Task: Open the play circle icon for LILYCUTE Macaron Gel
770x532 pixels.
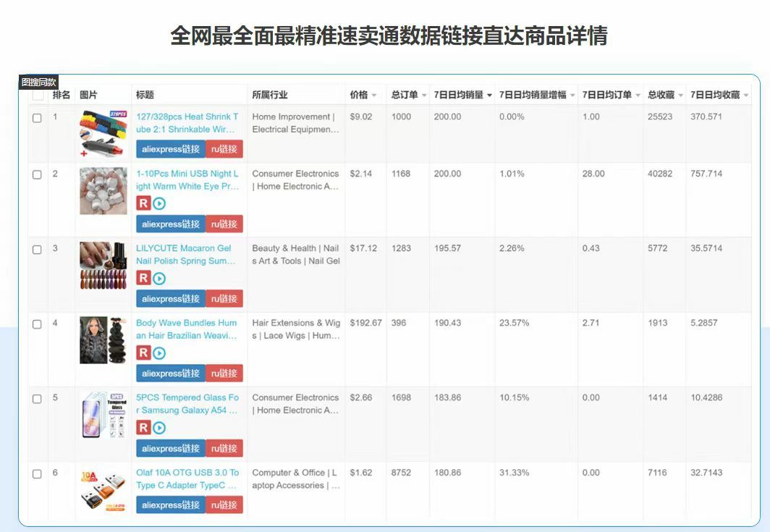Action: [x=159, y=279]
